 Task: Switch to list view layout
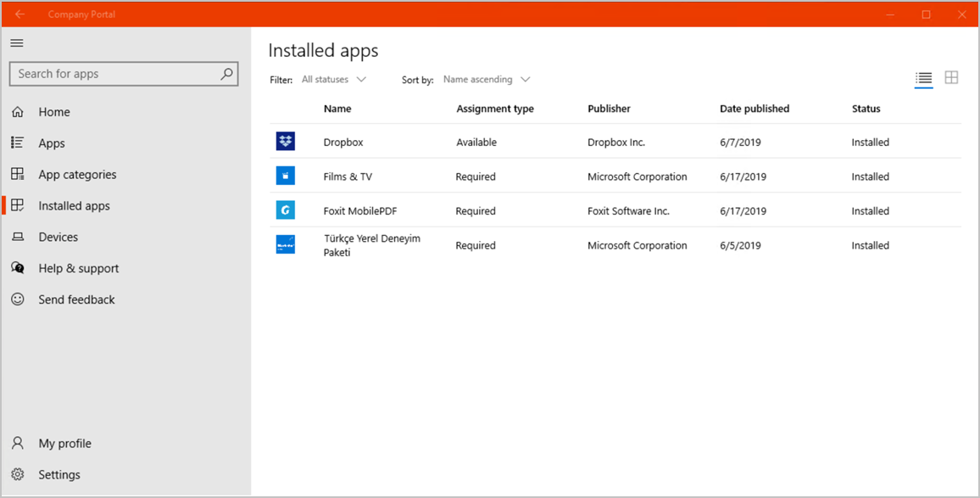[x=924, y=78]
